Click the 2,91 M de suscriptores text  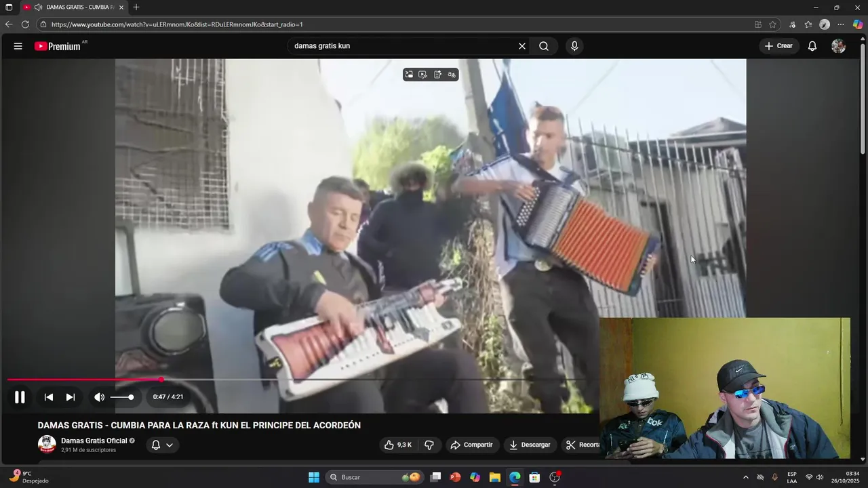click(89, 450)
